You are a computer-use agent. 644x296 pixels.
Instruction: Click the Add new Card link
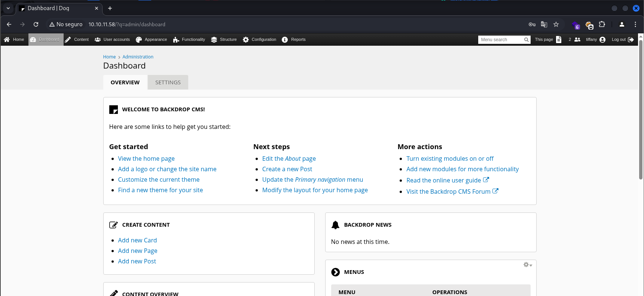click(x=137, y=240)
